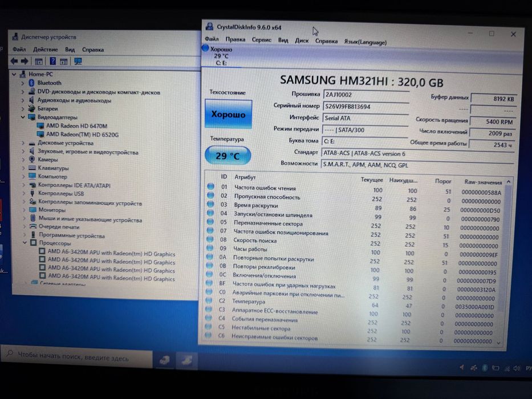Collapse the Процессоры category
The width and height of the screenshot is (532, 399).
click(x=25, y=243)
